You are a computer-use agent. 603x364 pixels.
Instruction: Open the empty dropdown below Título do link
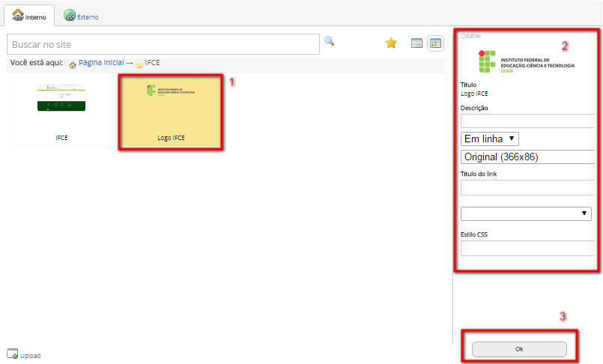(526, 213)
